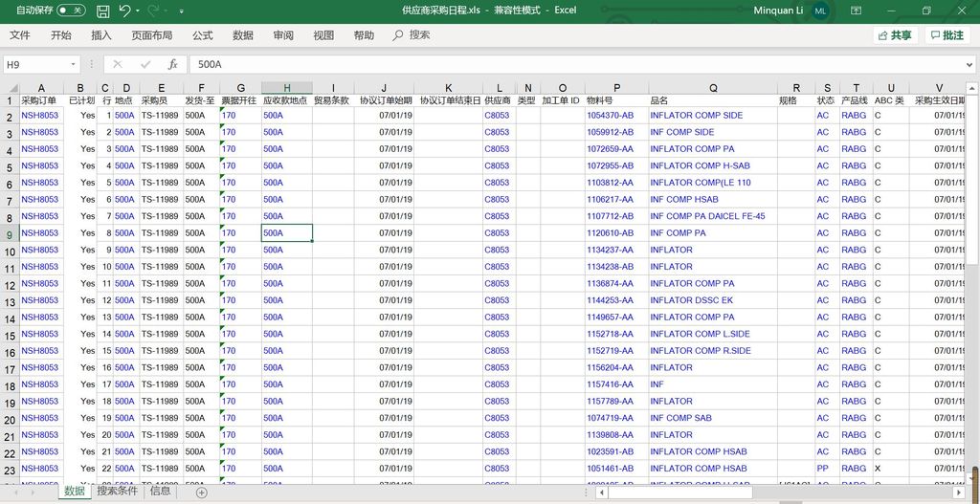Open the 公式 ribbon tab
This screenshot has width=980, height=504.
click(202, 35)
